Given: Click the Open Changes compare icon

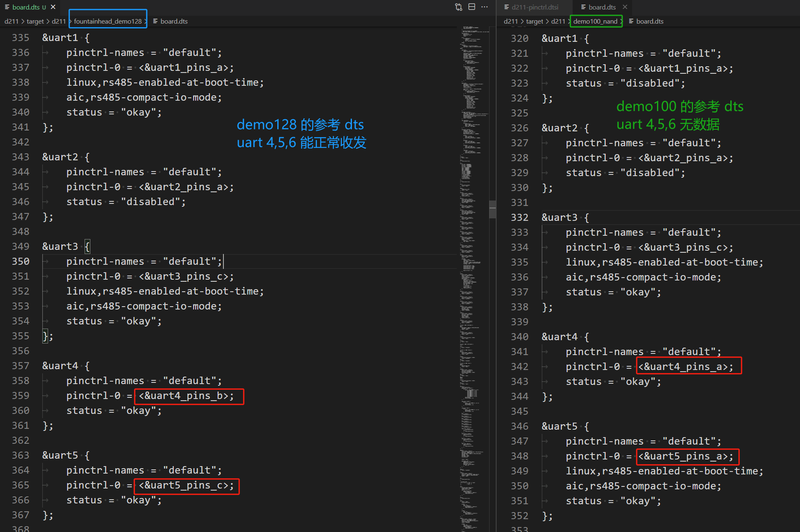Looking at the screenshot, I should (458, 7).
